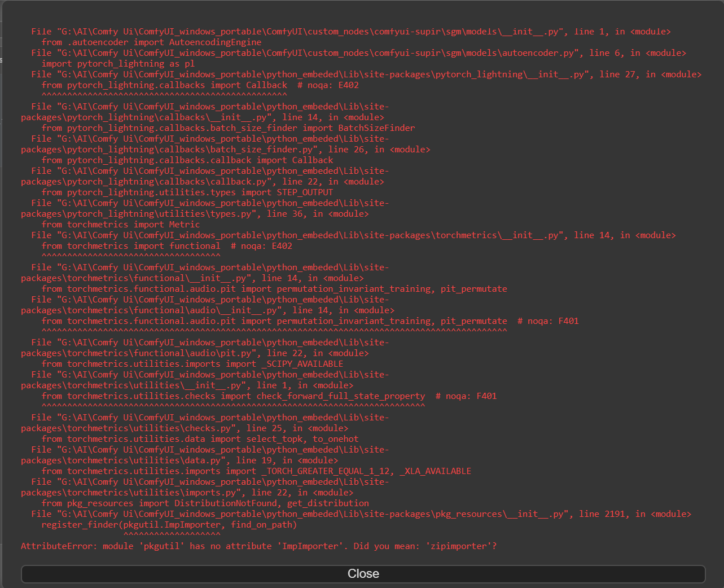Click the 'from torchmetrics import Metric' line
Viewport: 724px width, 588px height.
120,225
